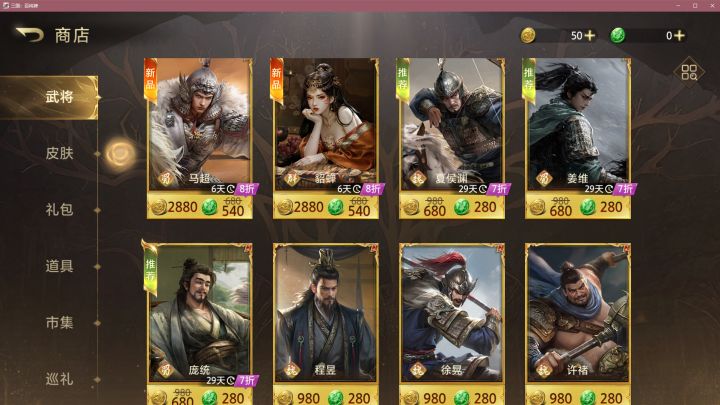Select the 巡礼 tab
Image resolution: width=720 pixels, height=405 pixels.
(59, 379)
